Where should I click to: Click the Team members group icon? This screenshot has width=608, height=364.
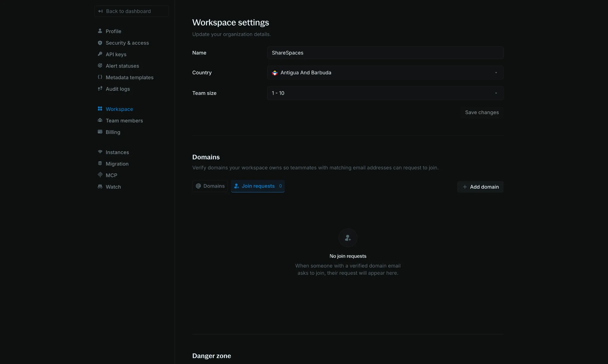pos(100,120)
